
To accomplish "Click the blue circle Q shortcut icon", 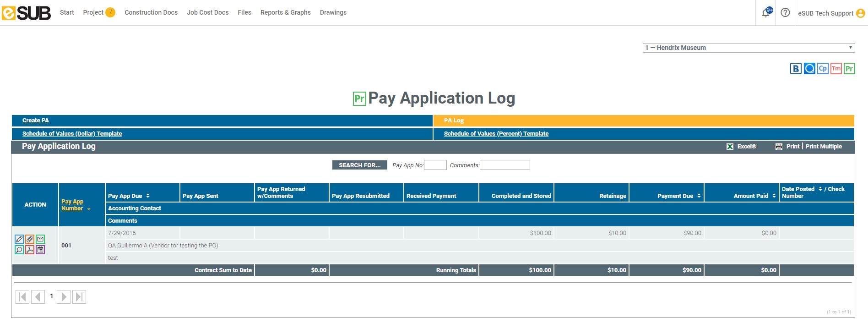I will tap(809, 69).
